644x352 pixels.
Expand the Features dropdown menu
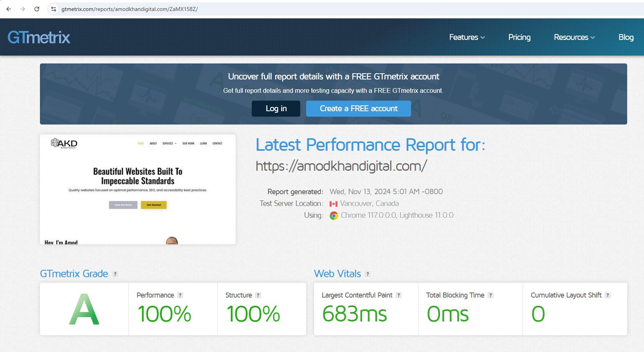pyautogui.click(x=467, y=37)
